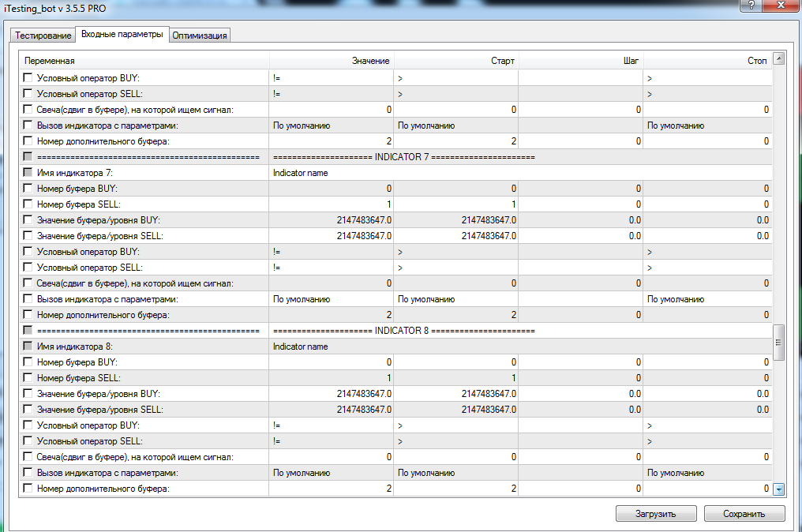The image size is (802, 532).
Task: Check Значение буфера/уровня SELL under INDICATOR 7
Action: coord(28,236)
